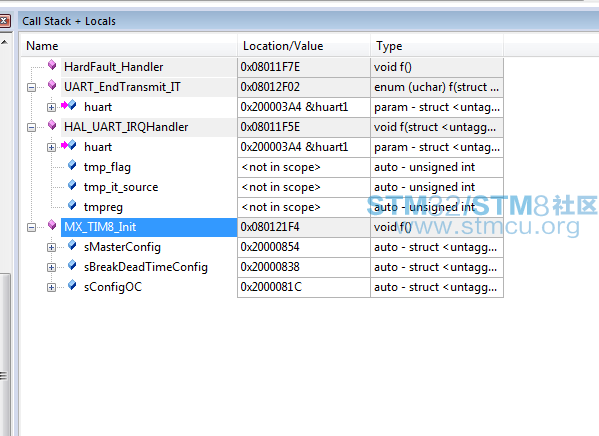Sort by the Location/Value column header
Screen dimensions: 599x436
pos(304,46)
